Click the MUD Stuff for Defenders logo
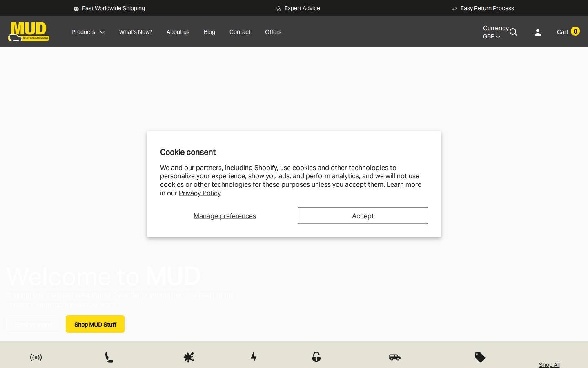This screenshot has width=588, height=368. click(x=29, y=31)
